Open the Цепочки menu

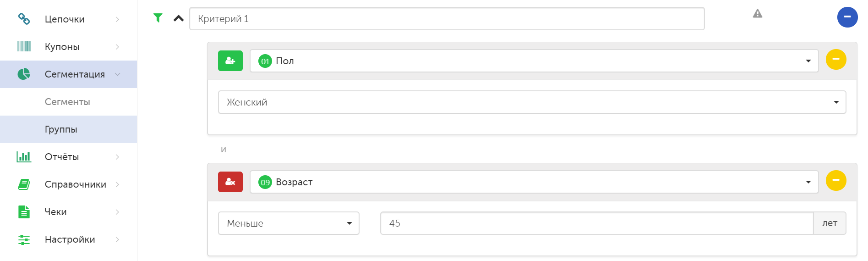pyautogui.click(x=69, y=19)
